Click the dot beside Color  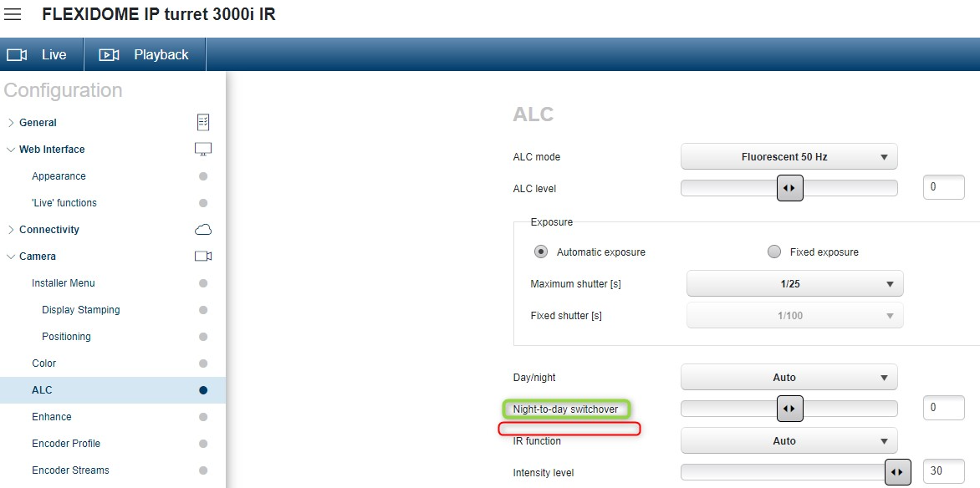point(203,363)
